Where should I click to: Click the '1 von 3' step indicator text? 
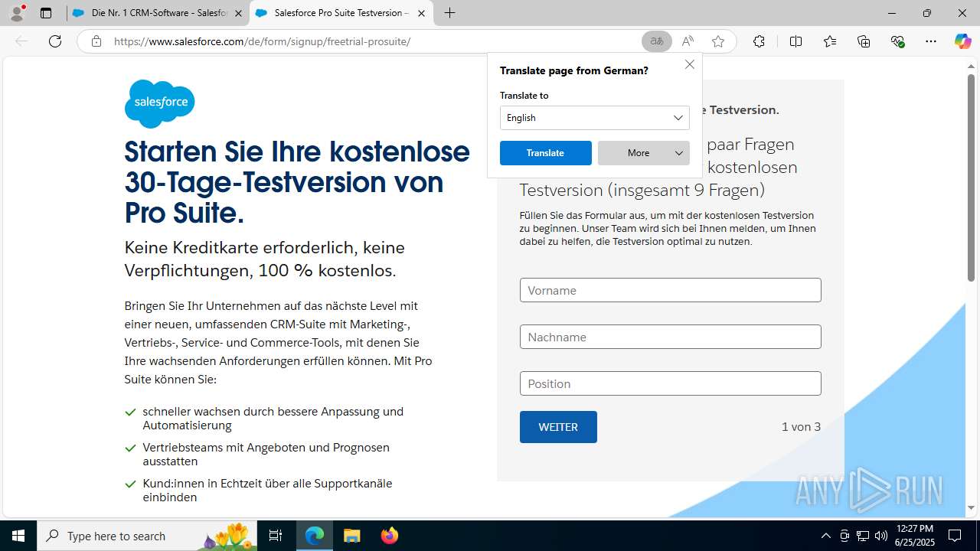point(801,427)
